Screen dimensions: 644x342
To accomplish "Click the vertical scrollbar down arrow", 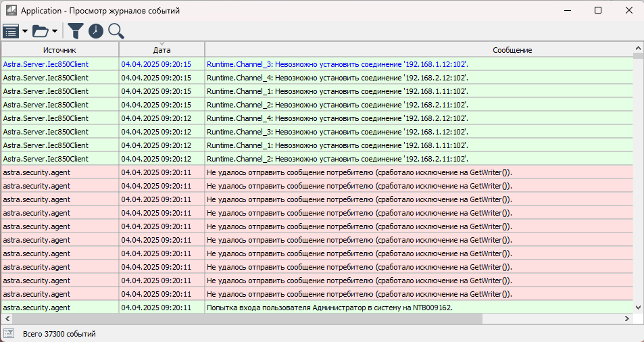I will [639, 308].
